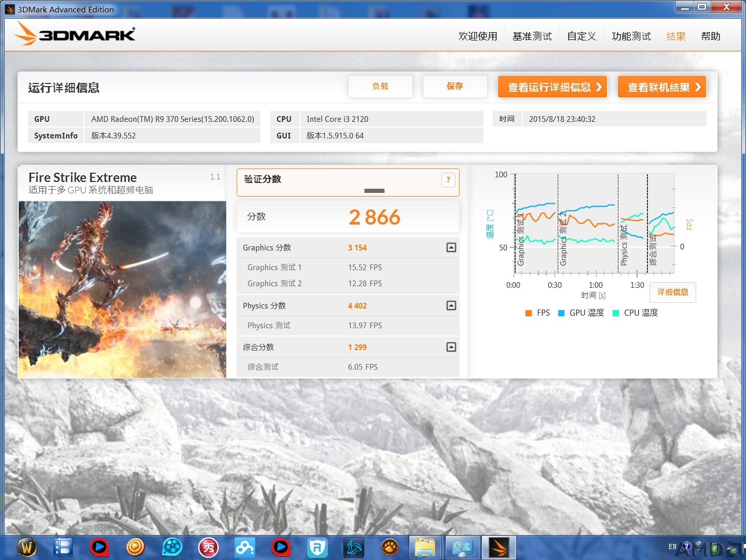This screenshot has width=746, height=560.
Task: Select the SystemInfo value 版本4.39.552
Action: click(x=114, y=136)
